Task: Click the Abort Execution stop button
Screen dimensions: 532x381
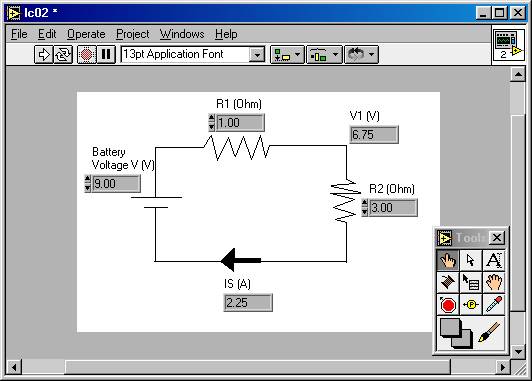Action: click(x=87, y=54)
